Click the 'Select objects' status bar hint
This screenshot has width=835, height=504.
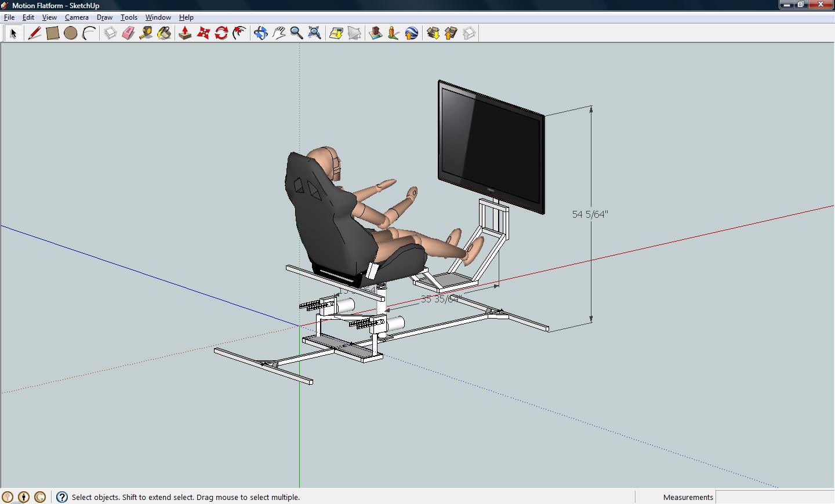coord(186,497)
